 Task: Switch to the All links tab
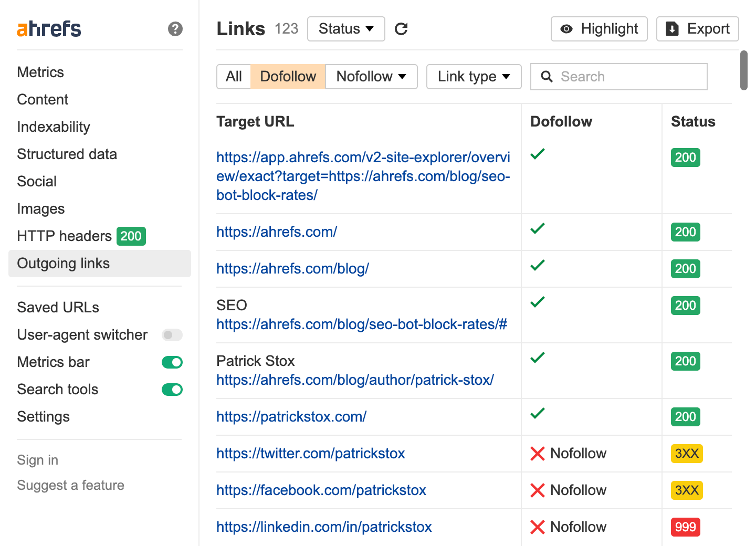coord(234,77)
